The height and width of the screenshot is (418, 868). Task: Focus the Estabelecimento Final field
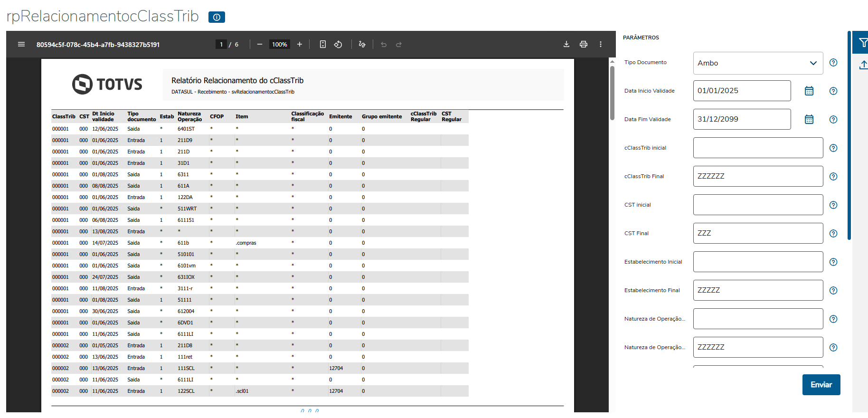[758, 290]
